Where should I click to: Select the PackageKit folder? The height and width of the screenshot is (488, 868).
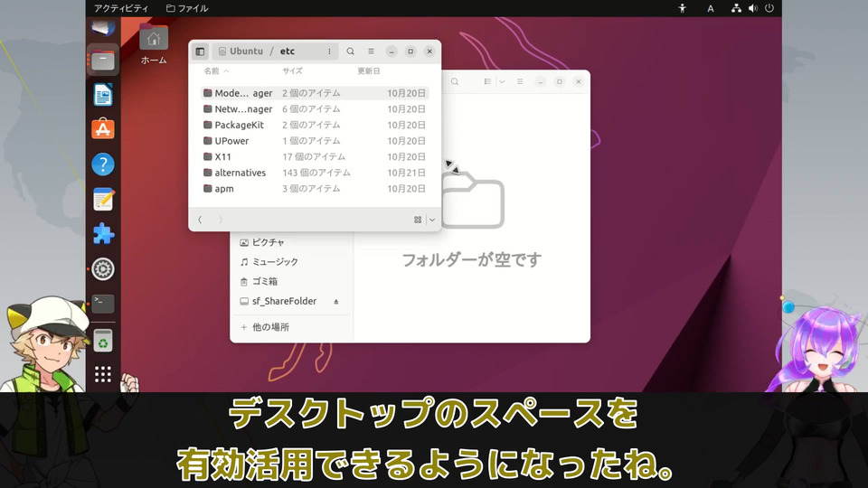315,125
